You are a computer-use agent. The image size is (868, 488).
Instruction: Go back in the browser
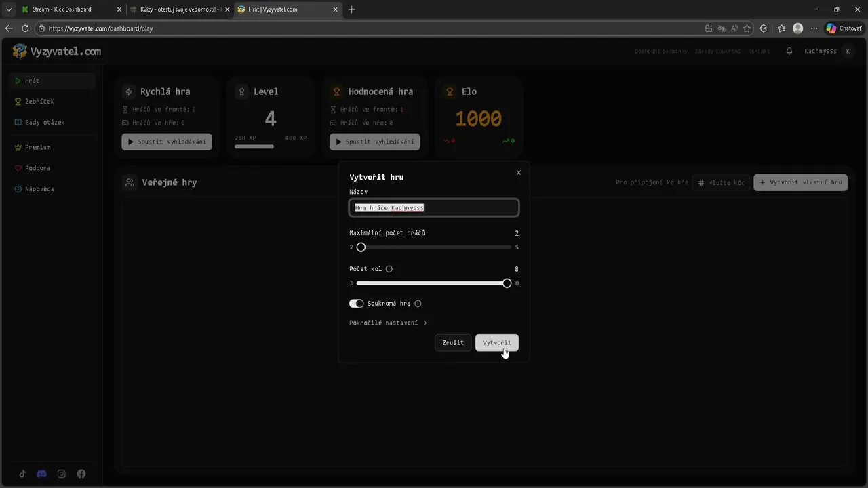[x=9, y=28]
